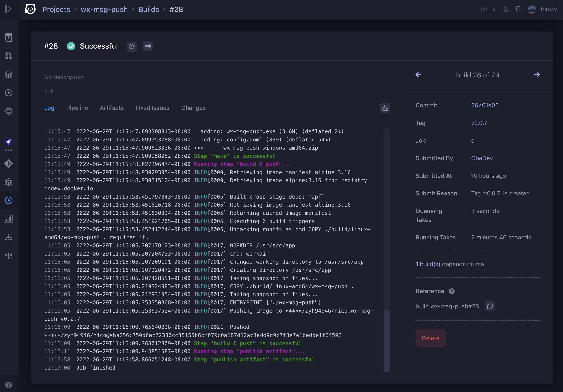Open the GitHub icon in header
Image resolution: width=563 pixels, height=392 pixels.
(519, 9)
